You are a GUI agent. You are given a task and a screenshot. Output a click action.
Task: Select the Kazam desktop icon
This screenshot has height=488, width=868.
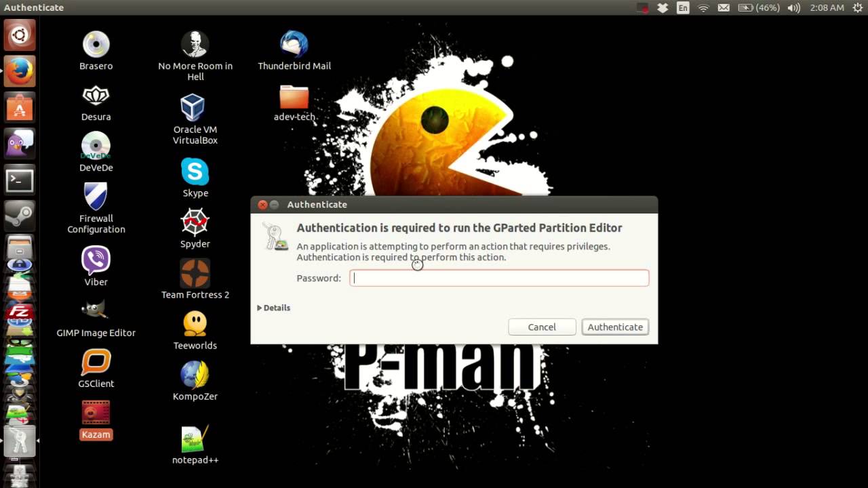click(96, 420)
